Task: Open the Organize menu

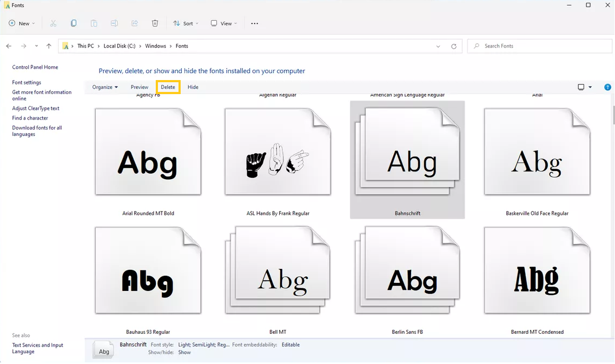Action: click(105, 87)
